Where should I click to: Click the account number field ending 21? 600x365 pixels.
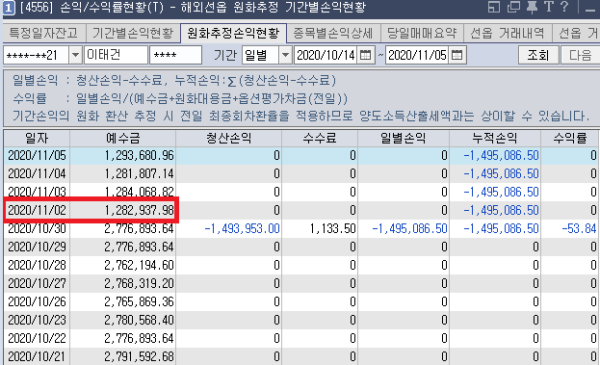click(36, 55)
